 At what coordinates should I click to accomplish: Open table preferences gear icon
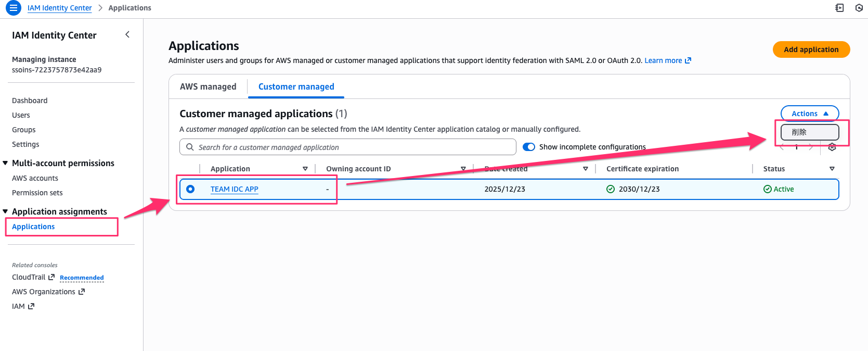(x=832, y=147)
